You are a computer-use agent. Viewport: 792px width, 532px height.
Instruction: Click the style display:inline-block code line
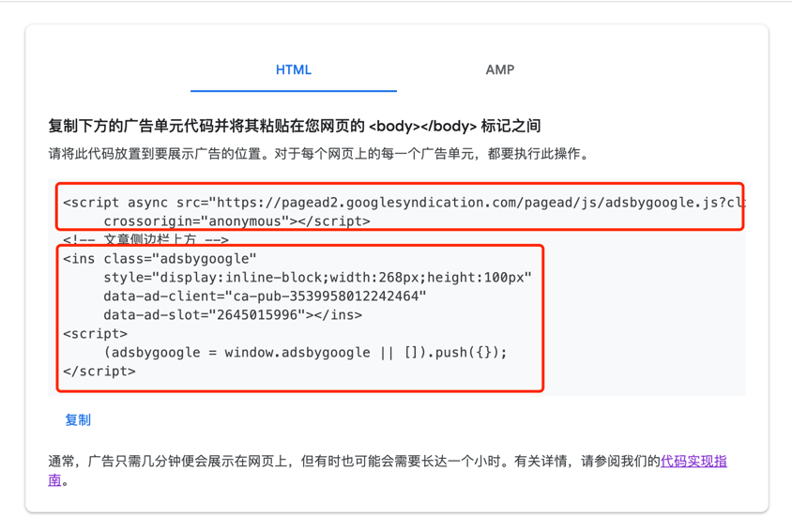[x=317, y=278]
